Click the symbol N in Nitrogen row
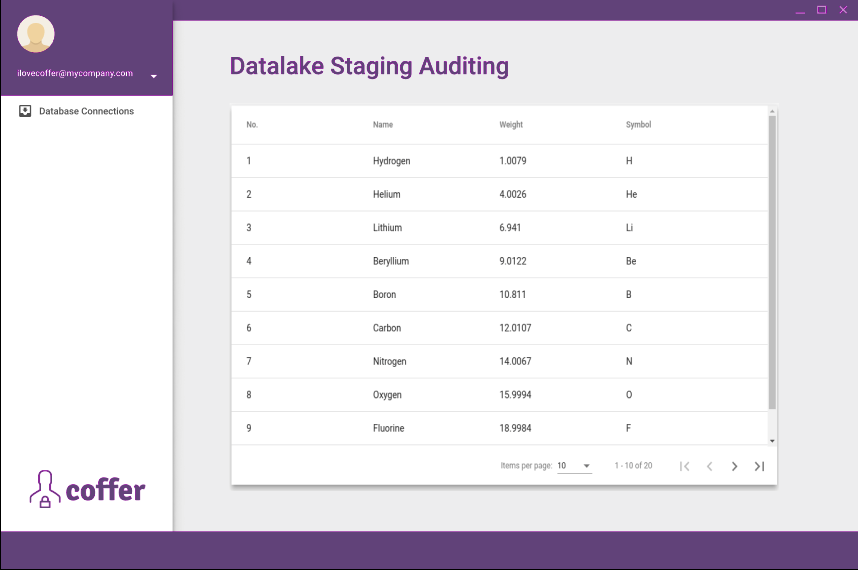 click(x=629, y=361)
